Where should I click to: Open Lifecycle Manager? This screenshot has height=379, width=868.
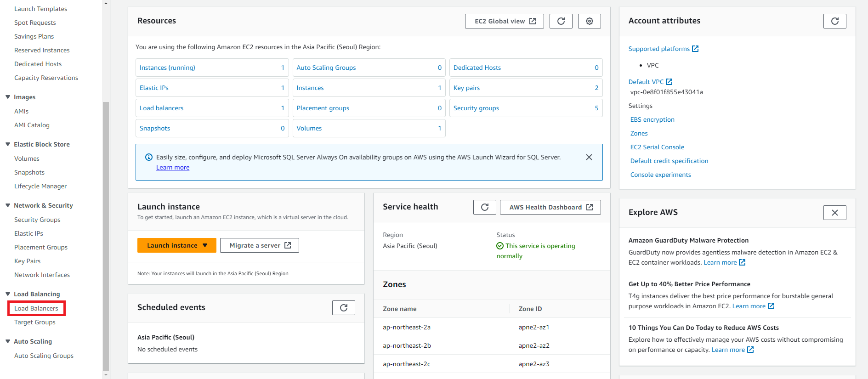[40, 186]
